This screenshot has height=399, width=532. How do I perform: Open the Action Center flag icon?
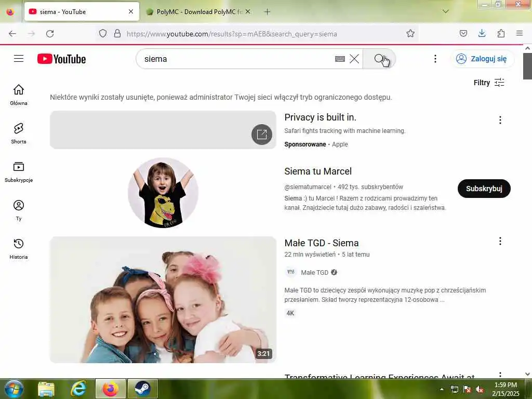pos(467,390)
